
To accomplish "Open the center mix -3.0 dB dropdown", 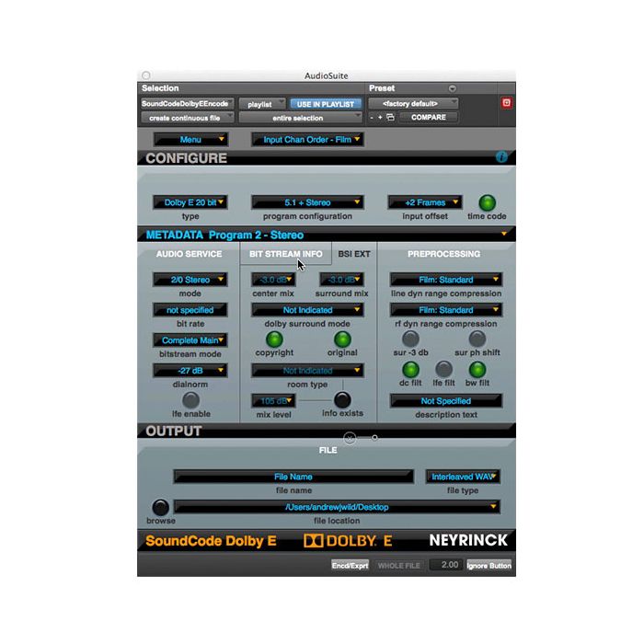I will tap(273, 280).
